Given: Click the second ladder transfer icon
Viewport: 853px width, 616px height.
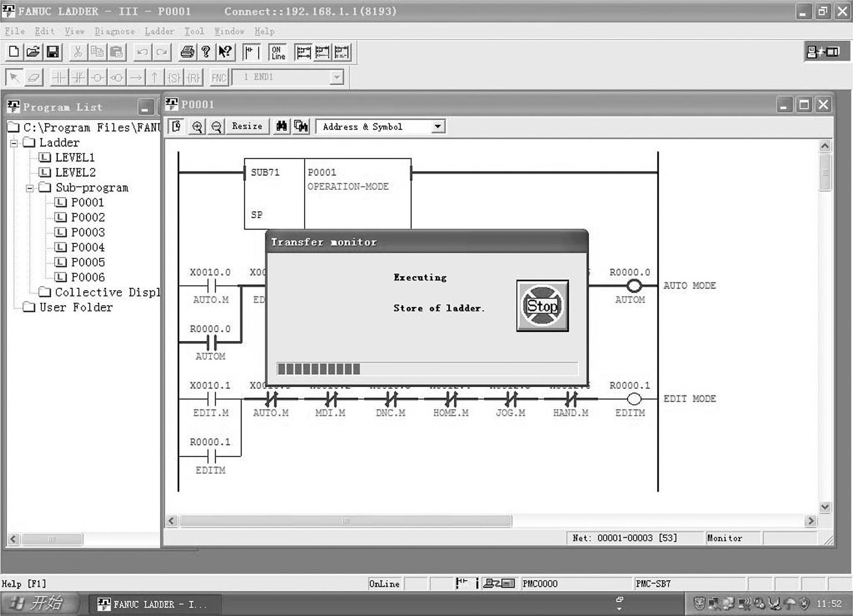Looking at the screenshot, I should 322,52.
